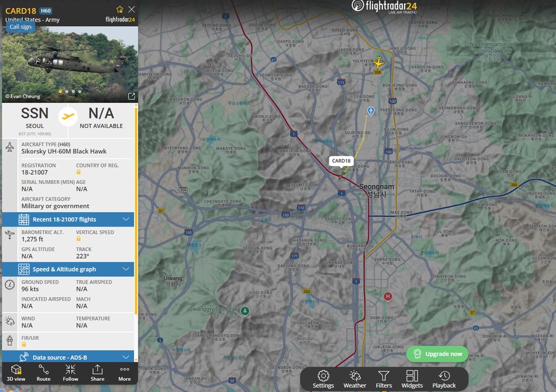
Task: Close the CARD18 flight panel
Action: coord(132,9)
